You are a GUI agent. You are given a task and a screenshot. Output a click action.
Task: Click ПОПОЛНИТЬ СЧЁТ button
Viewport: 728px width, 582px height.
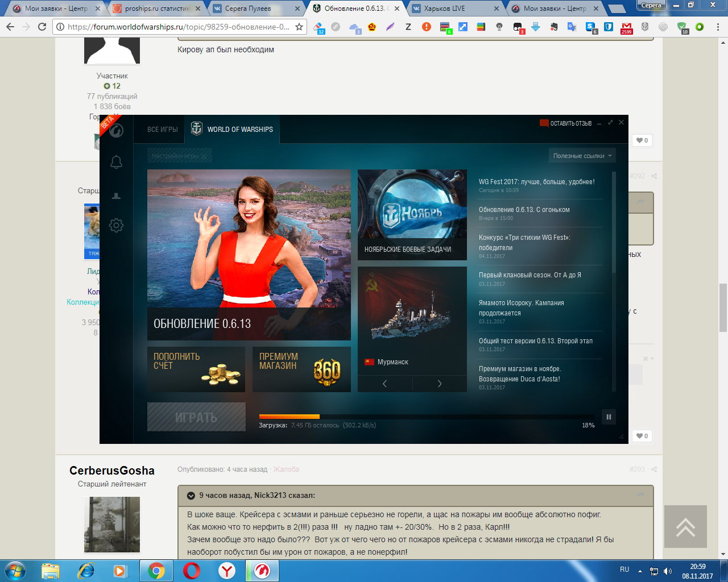[196, 369]
